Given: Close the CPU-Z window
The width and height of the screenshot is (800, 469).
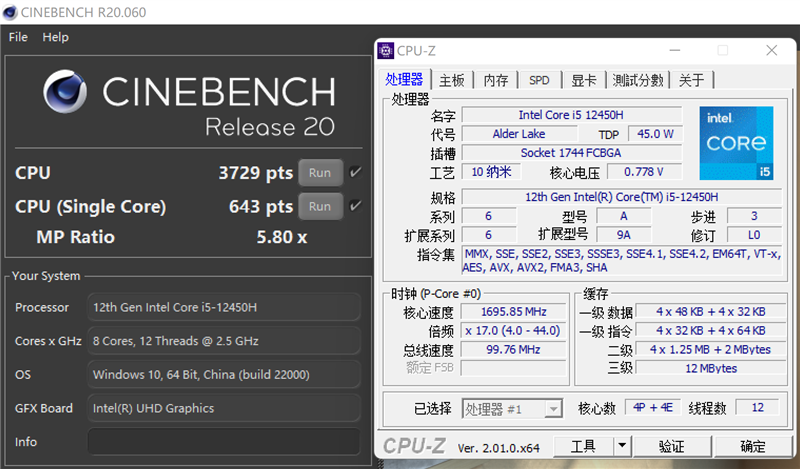Looking at the screenshot, I should click(x=772, y=50).
